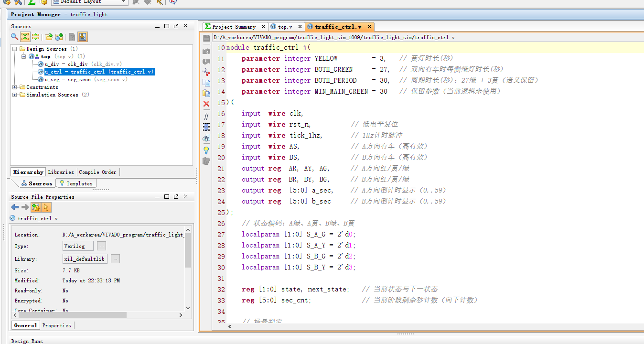Click the Type field showing Verilog
The height and width of the screenshot is (344, 644).
(79, 246)
